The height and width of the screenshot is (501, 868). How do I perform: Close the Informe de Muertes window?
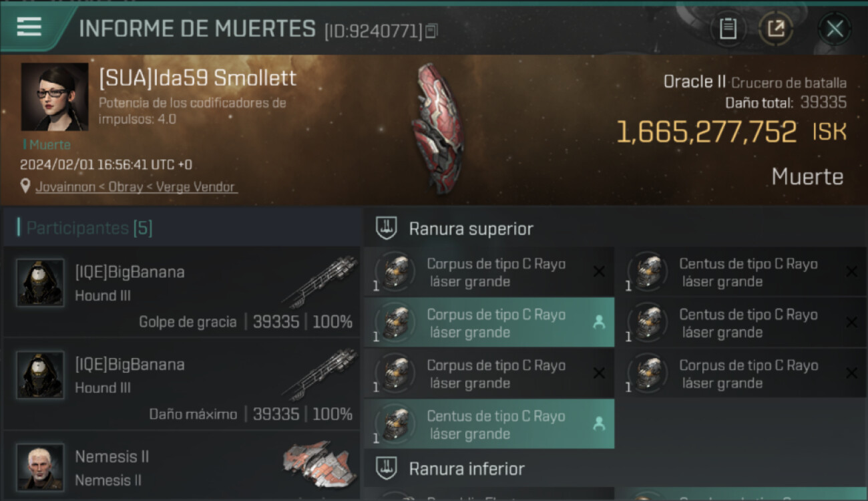pos(835,29)
